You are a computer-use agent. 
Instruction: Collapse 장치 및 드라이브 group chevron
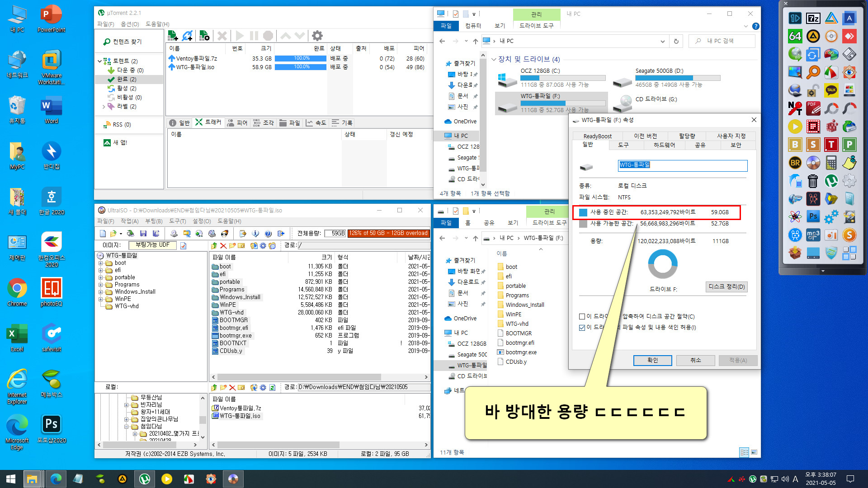[x=494, y=59]
